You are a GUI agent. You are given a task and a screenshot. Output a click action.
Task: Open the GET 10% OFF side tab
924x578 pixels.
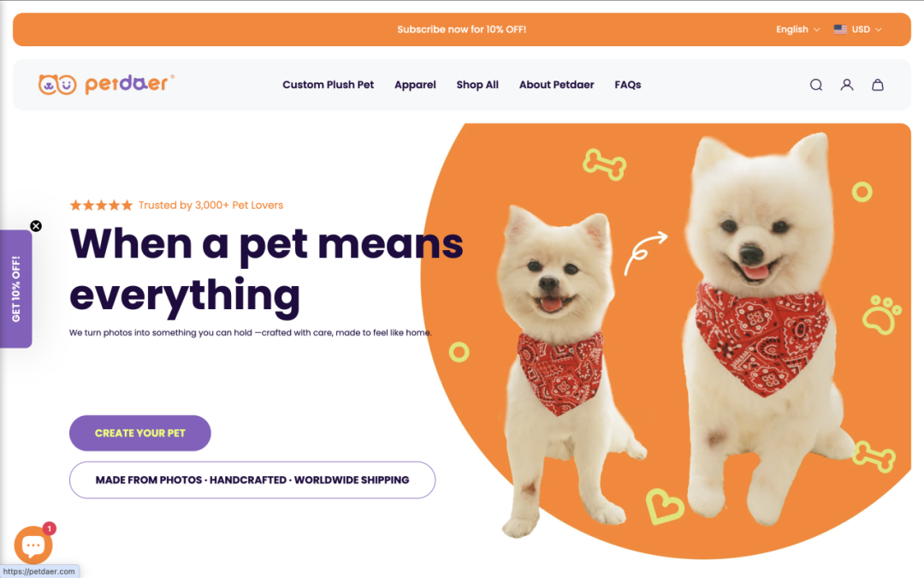(x=16, y=289)
